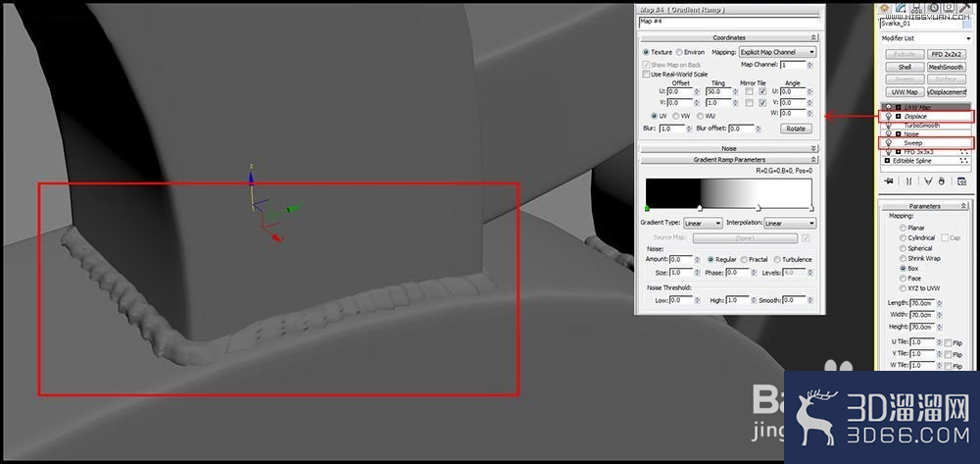
Task: Open the Create command panel tab
Action: point(885,8)
